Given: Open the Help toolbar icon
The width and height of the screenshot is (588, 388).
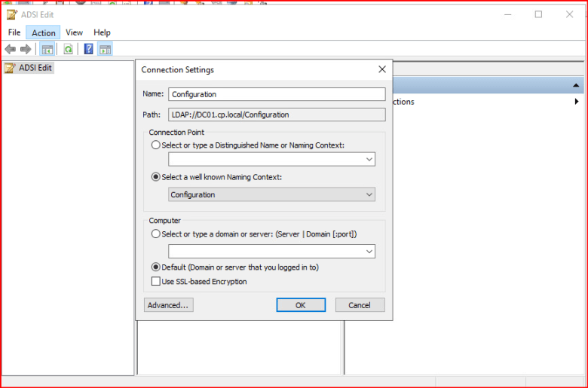Looking at the screenshot, I should [x=88, y=49].
